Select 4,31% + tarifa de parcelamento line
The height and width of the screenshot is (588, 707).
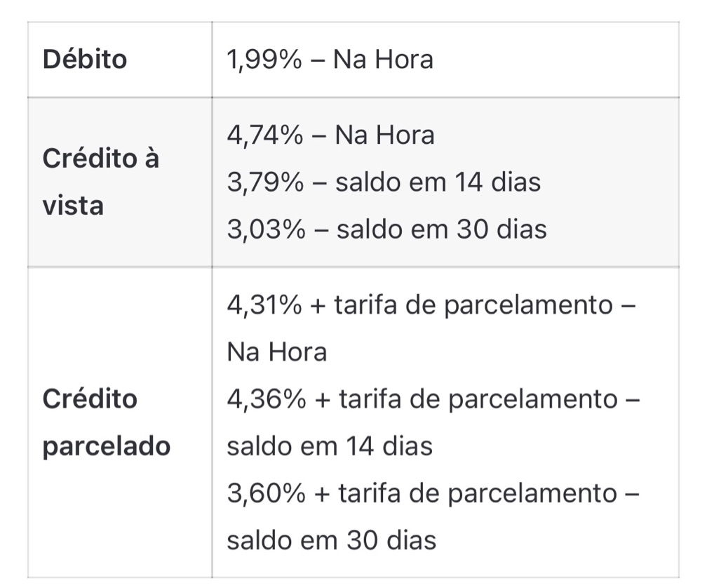(x=431, y=305)
